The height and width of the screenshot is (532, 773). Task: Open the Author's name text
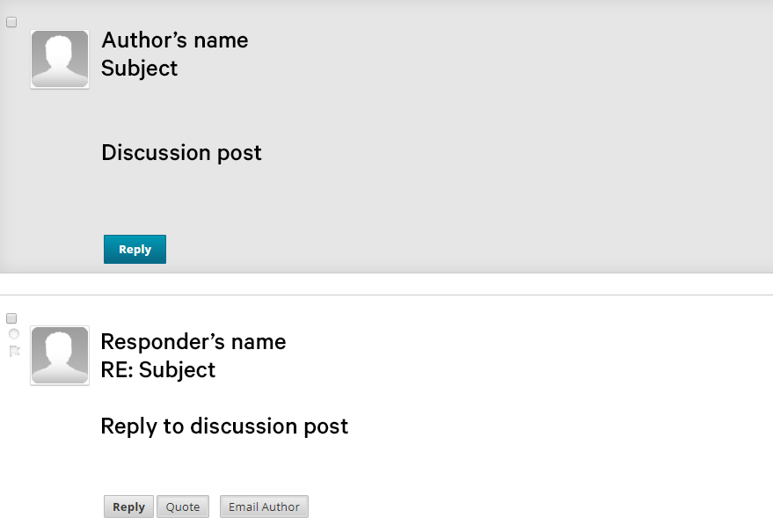click(x=175, y=40)
